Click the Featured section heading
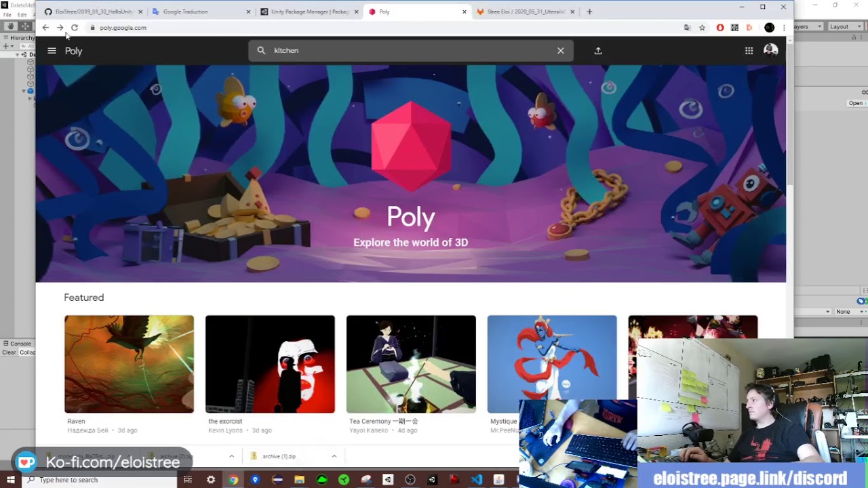The height and width of the screenshot is (488, 868). (x=84, y=298)
